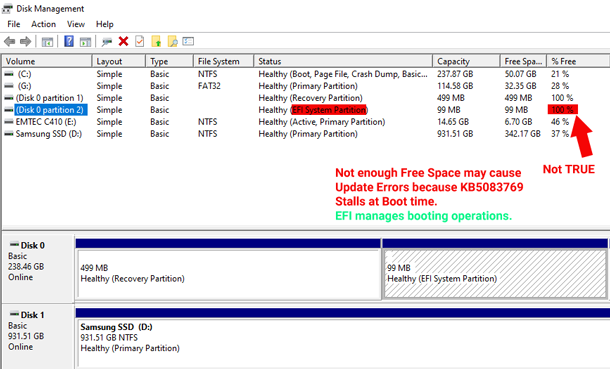Sort by the Layout column header
Viewport: 610px width, 369px height.
coord(119,61)
